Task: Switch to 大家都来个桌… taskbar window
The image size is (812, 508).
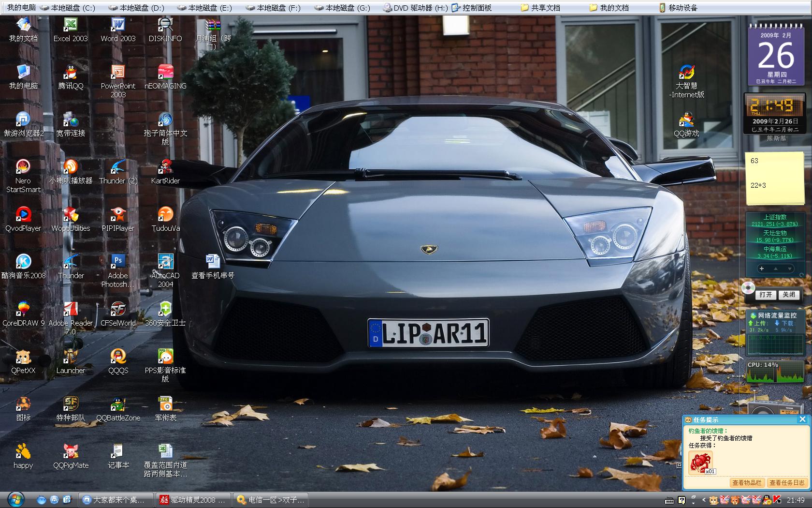Action: tap(116, 500)
